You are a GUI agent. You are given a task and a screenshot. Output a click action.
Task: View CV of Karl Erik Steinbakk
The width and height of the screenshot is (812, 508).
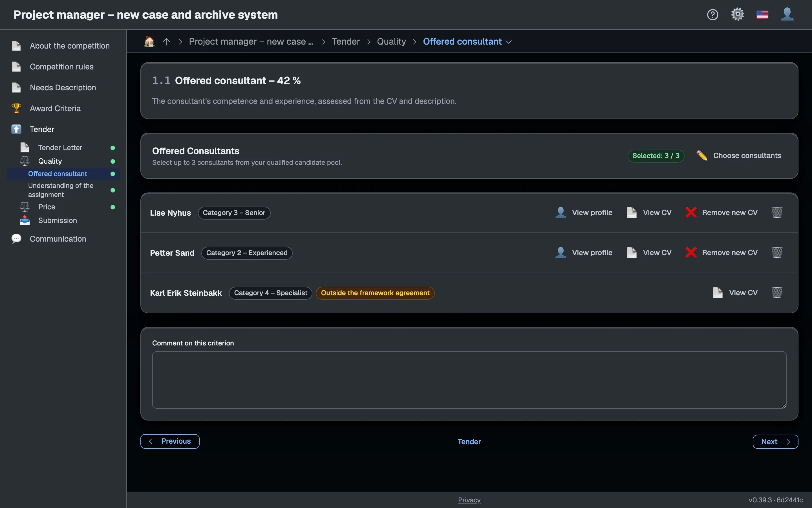(735, 293)
